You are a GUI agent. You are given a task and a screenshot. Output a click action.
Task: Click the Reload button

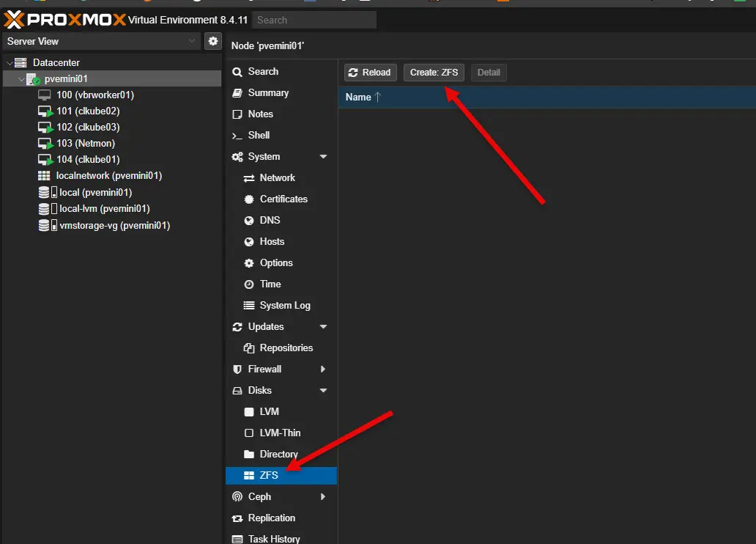[370, 72]
